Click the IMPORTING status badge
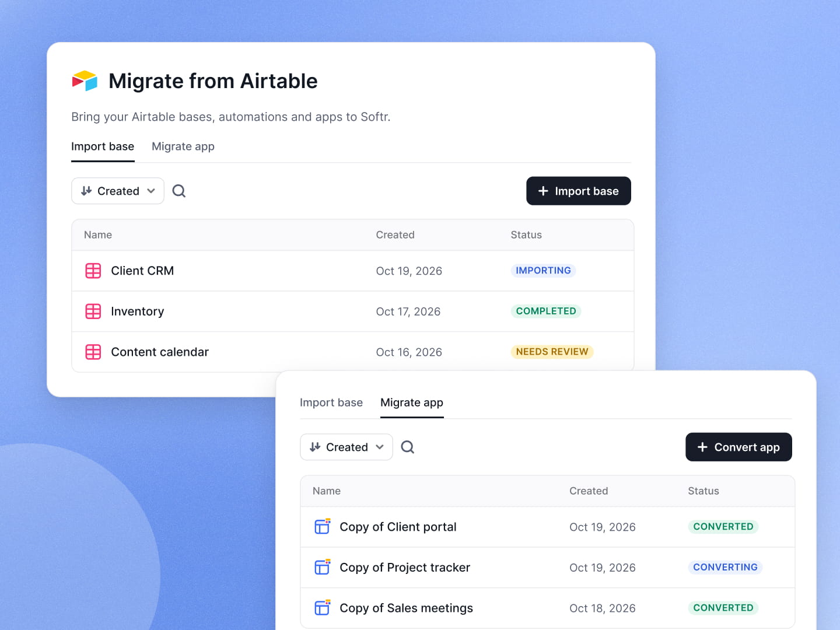Screen dimensions: 840x630 [543, 271]
